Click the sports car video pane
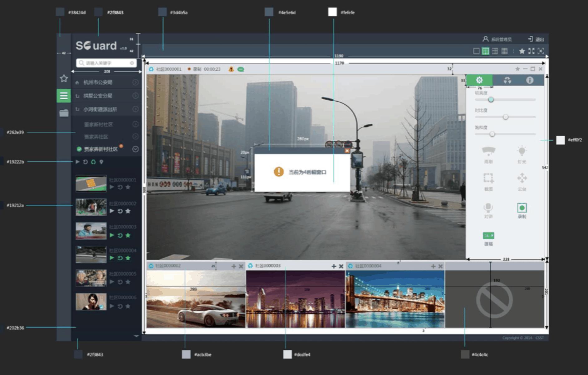Image resolution: width=588 pixels, height=375 pixels. [x=196, y=299]
